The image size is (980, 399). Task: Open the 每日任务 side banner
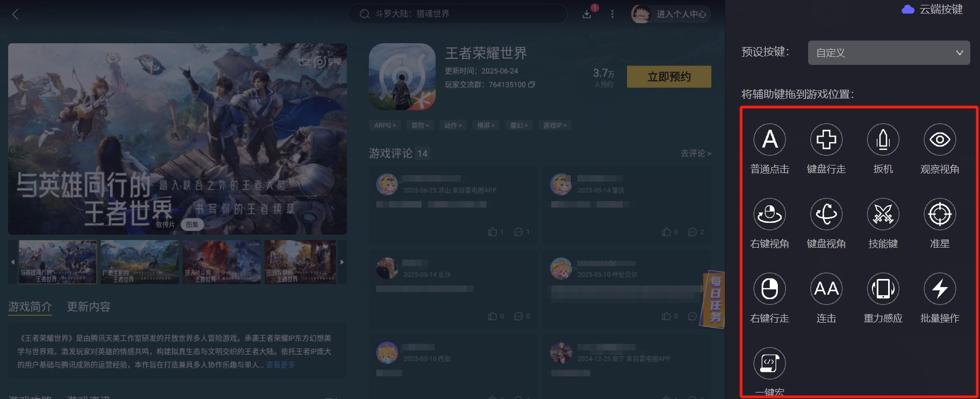point(713,299)
